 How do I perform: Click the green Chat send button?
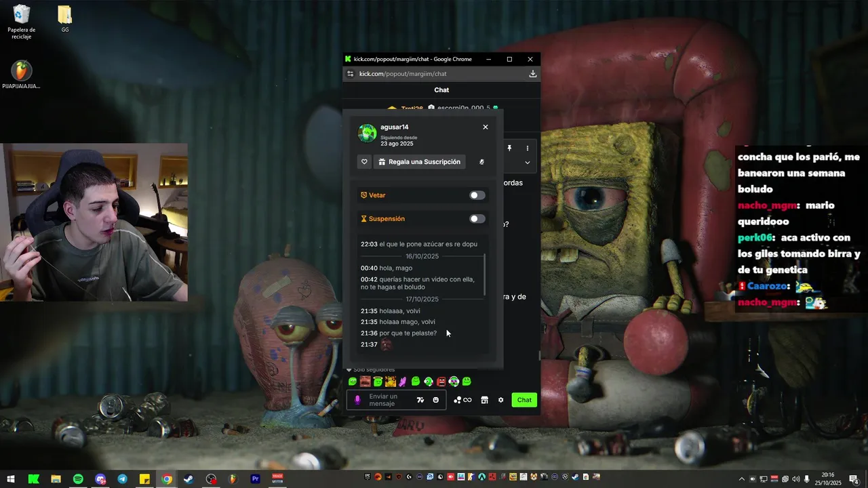[x=525, y=400]
